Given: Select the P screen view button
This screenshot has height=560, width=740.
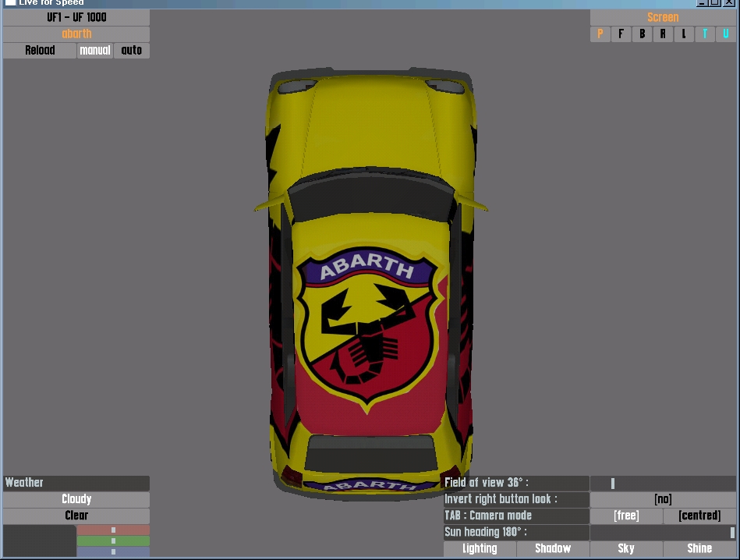Looking at the screenshot, I should click(600, 34).
